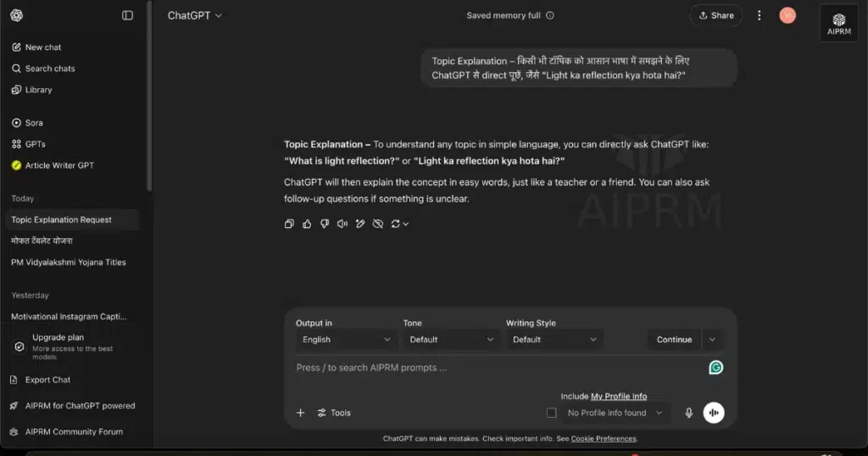This screenshot has width=868, height=456.
Task: Give thumbs up to the response
Action: 307,224
